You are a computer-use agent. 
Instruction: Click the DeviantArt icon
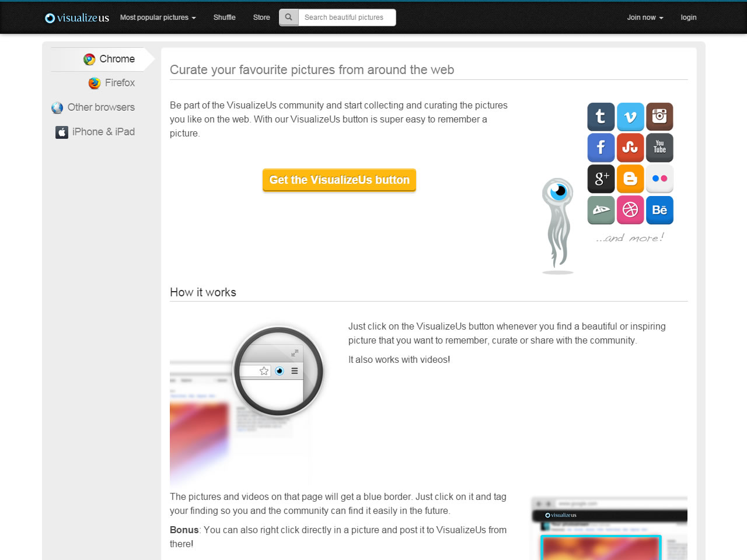pos(601,210)
